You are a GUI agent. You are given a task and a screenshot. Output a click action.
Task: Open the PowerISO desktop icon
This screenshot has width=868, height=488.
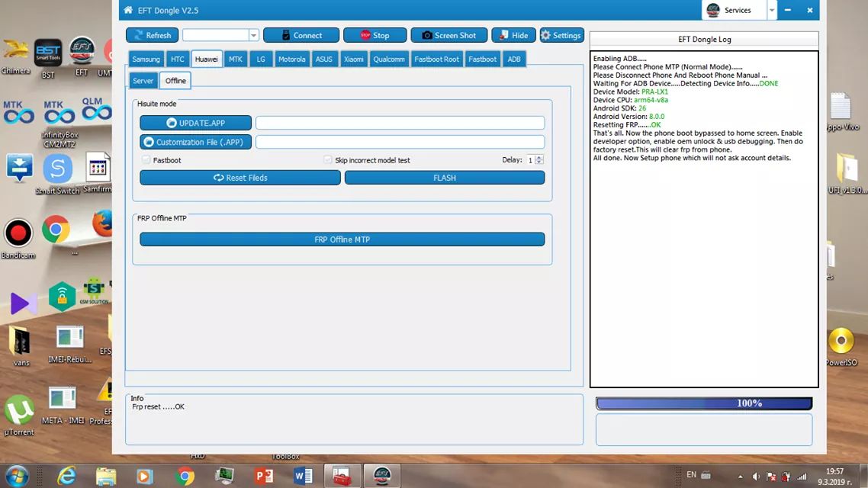(x=841, y=348)
